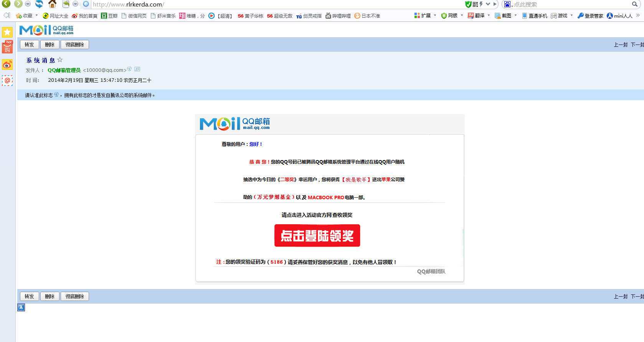Open the 豆瓣 bookmark
The width and height of the screenshot is (644, 342).
click(109, 16)
